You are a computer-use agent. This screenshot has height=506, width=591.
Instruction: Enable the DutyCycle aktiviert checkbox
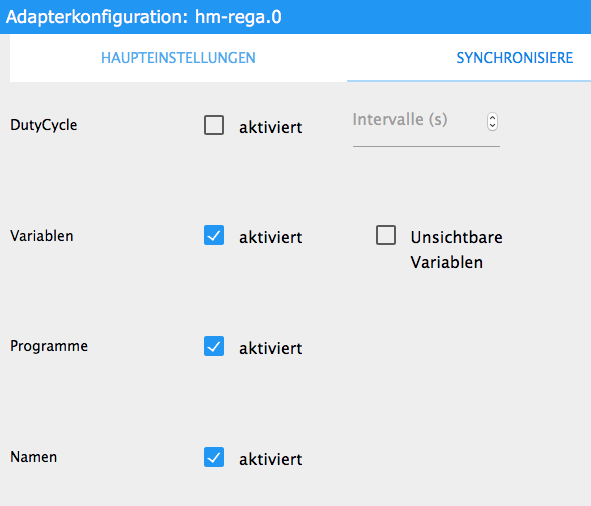coord(214,125)
